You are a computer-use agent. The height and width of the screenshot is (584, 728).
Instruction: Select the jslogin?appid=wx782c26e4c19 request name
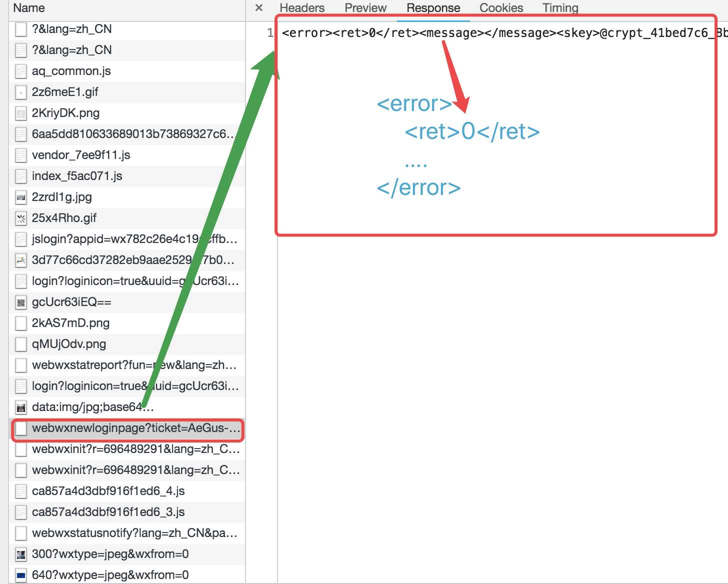pyautogui.click(x=134, y=239)
